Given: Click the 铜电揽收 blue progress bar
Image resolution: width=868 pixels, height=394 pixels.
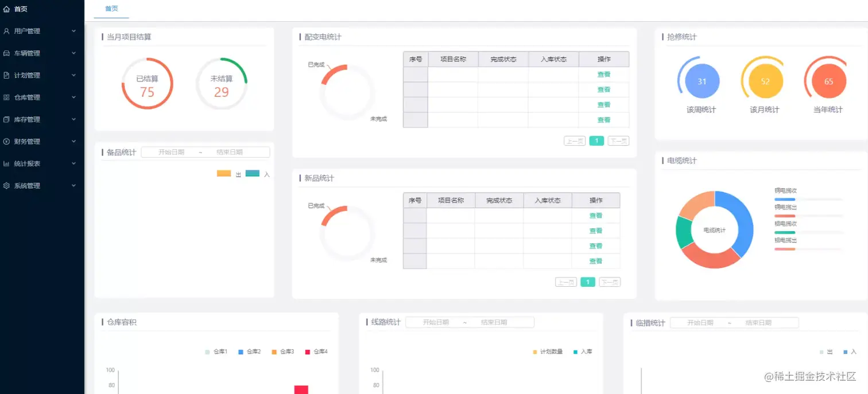Looking at the screenshot, I should coord(785,200).
